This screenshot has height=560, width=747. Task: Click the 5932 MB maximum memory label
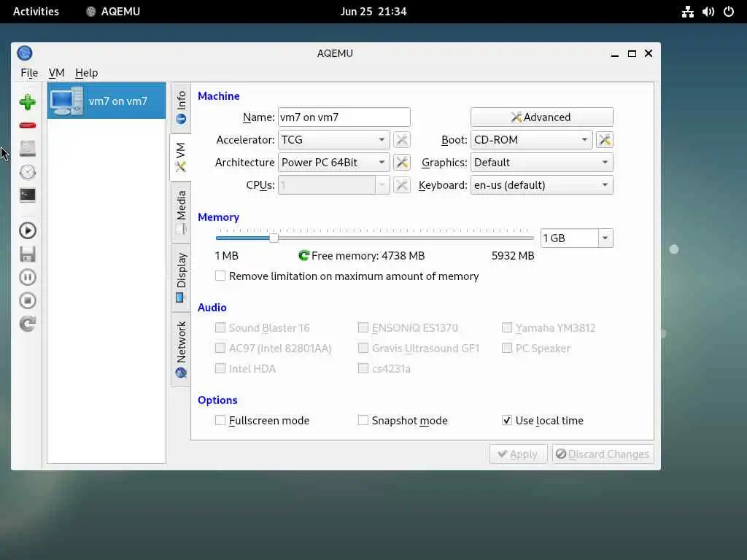[513, 256]
